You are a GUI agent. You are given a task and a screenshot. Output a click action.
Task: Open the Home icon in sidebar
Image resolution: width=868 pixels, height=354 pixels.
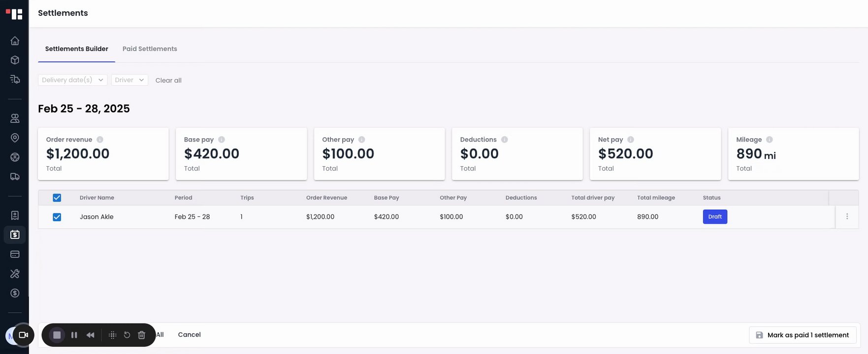[15, 41]
